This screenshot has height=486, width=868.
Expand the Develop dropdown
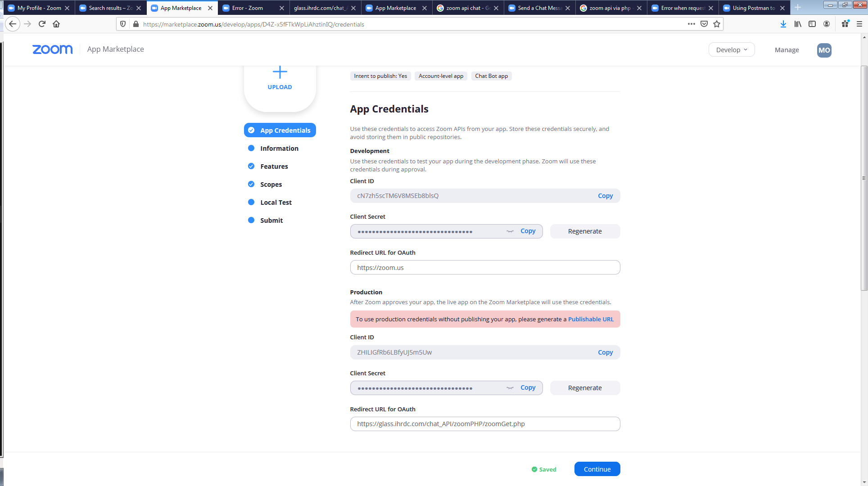pos(731,50)
